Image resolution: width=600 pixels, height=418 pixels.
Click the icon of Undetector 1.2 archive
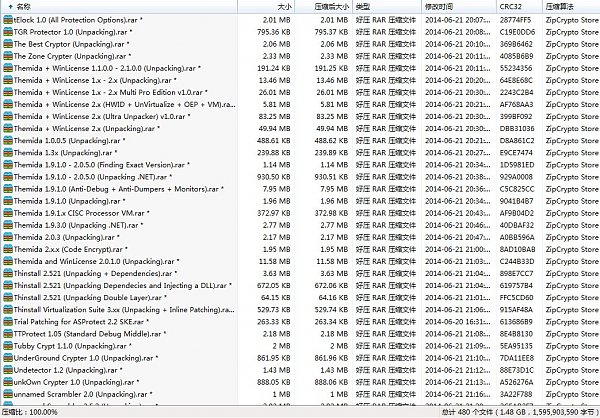pyautogui.click(x=8, y=370)
